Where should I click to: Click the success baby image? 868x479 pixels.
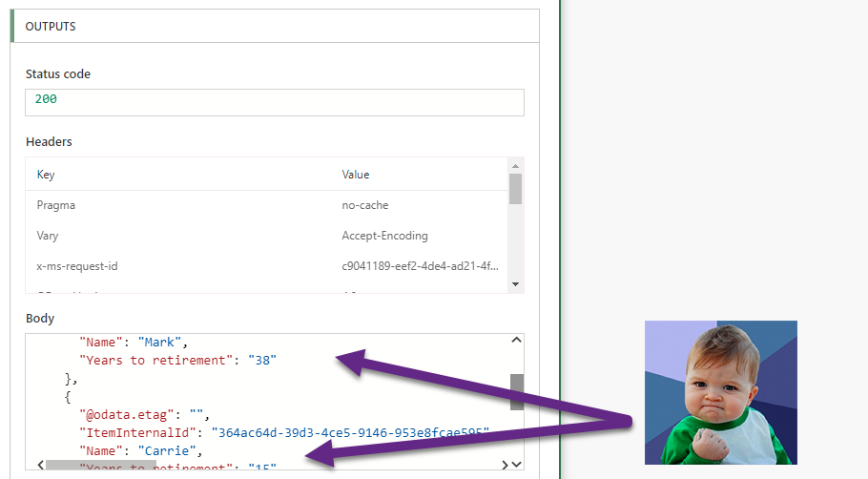tap(720, 392)
